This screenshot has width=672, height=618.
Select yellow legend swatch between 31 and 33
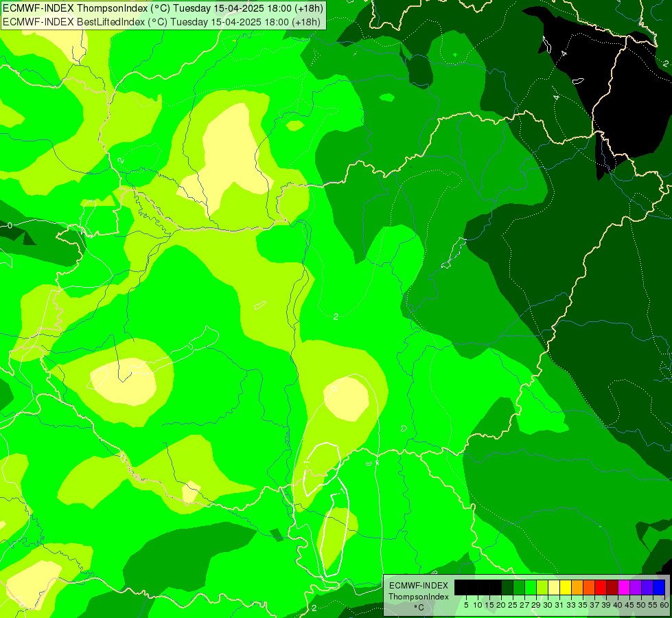(x=566, y=587)
